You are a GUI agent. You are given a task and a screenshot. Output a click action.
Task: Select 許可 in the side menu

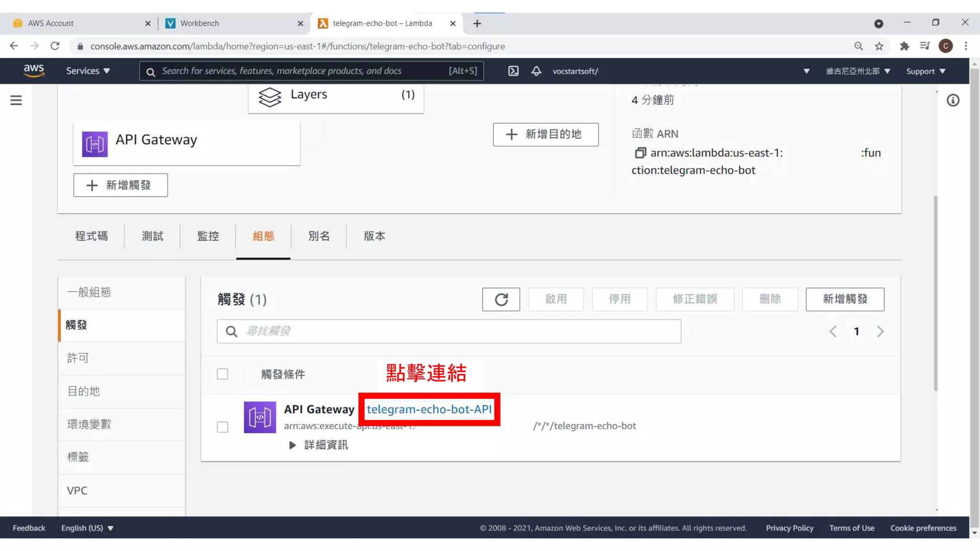[x=122, y=358]
